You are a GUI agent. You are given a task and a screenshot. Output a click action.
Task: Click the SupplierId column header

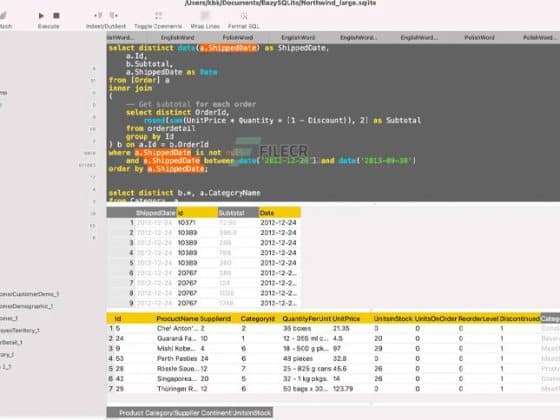pos(215,319)
